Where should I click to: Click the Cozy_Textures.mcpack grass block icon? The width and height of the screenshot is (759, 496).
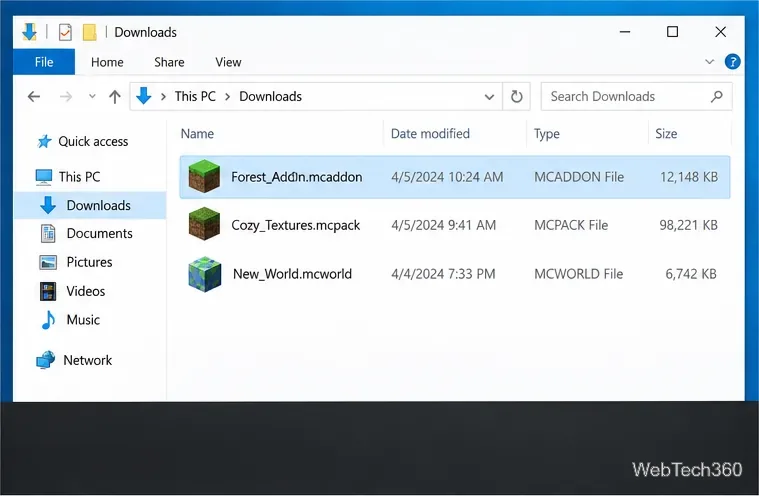coord(204,224)
